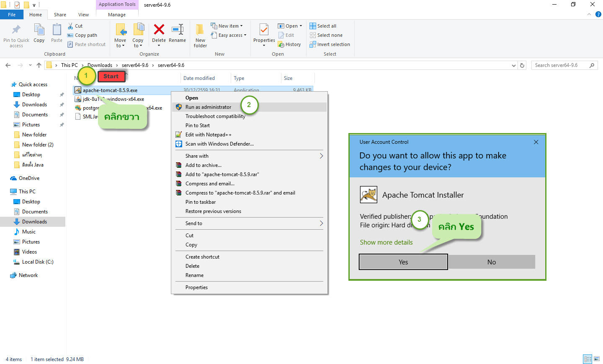The width and height of the screenshot is (603, 364).
Task: Expand the Open dropdown in ribbon
Action: [x=290, y=26]
